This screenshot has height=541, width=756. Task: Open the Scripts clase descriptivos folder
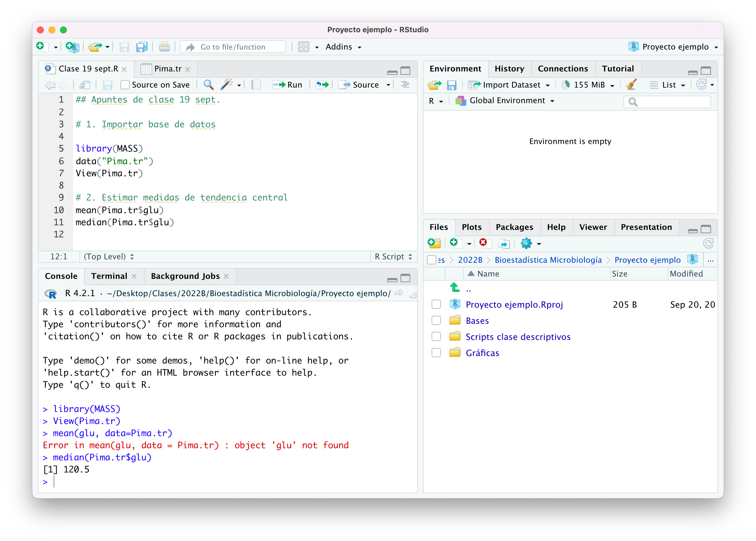(518, 337)
